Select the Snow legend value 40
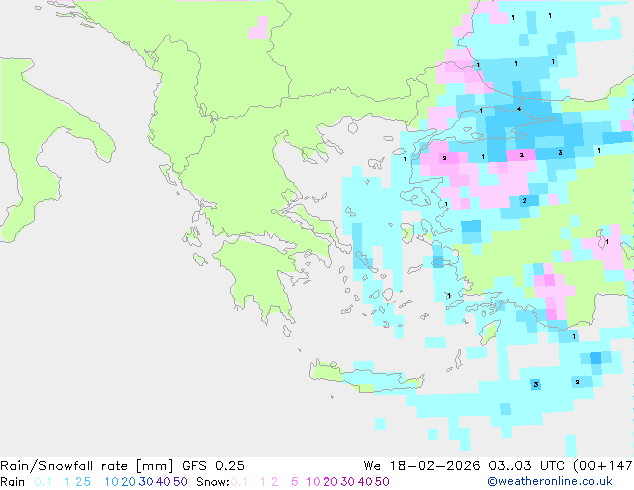 click(365, 482)
